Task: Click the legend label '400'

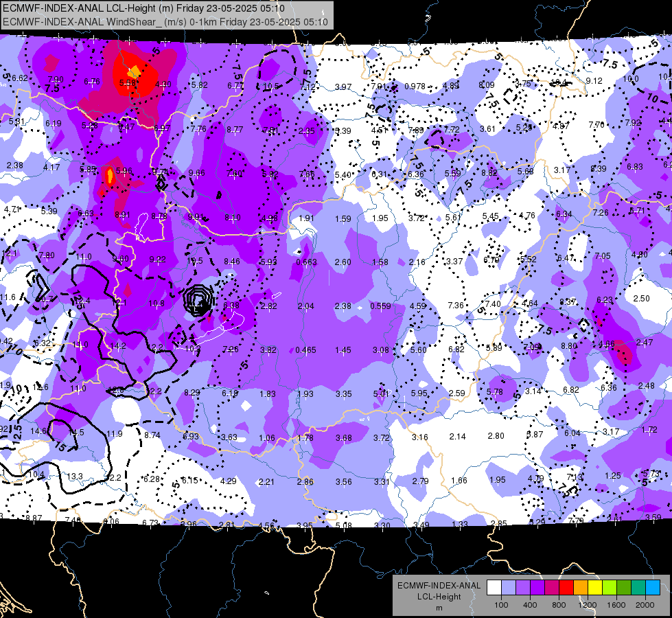Action: tap(530, 605)
